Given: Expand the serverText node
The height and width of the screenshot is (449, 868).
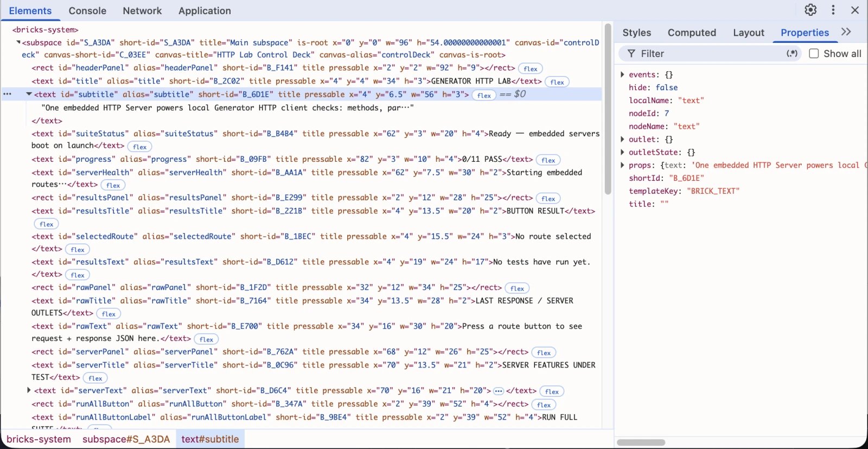Looking at the screenshot, I should 29,390.
